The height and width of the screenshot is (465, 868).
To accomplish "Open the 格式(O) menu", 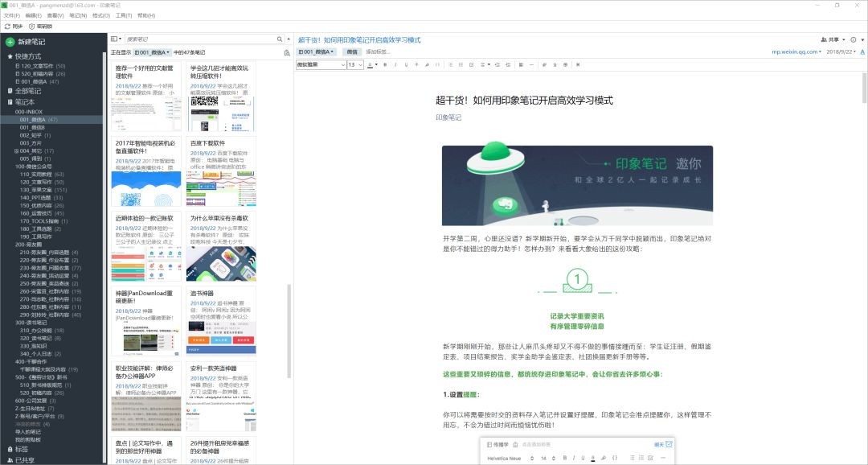I will click(100, 14).
